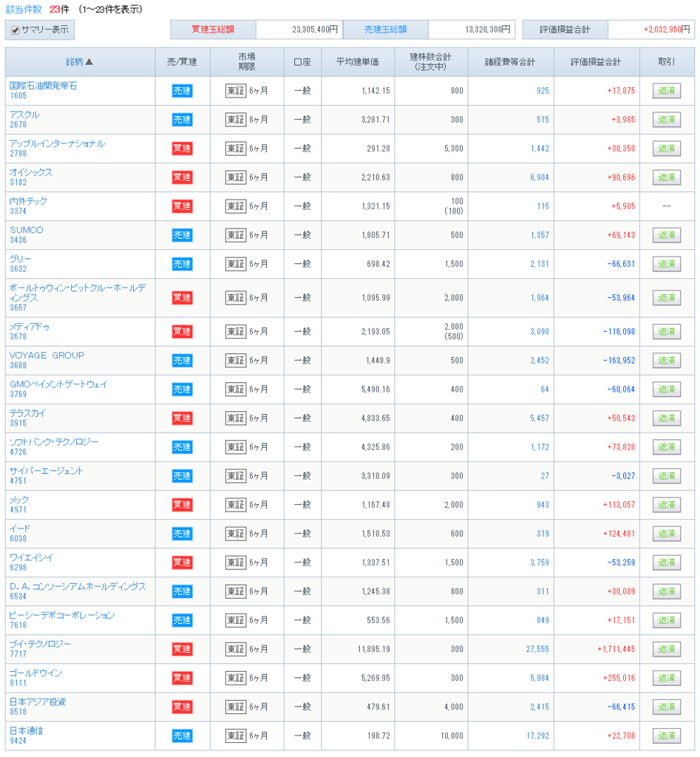Click 売建 badge in イード row

(x=182, y=534)
